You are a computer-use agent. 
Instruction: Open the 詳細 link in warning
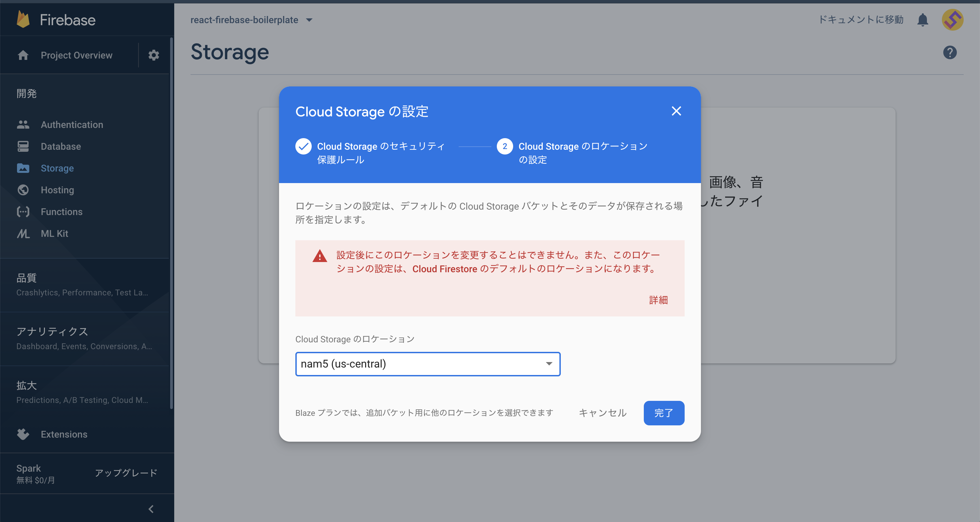tap(658, 300)
